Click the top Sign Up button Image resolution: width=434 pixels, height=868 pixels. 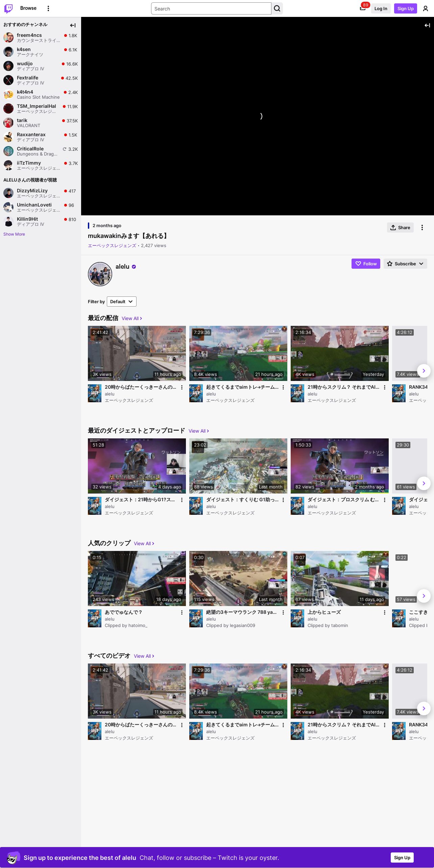tap(406, 8)
